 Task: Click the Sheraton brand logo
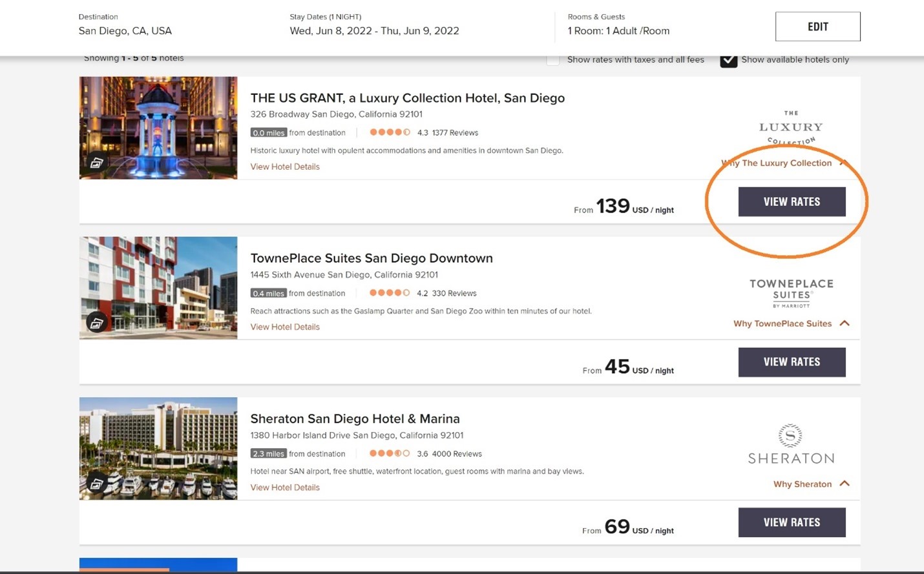tap(791, 444)
